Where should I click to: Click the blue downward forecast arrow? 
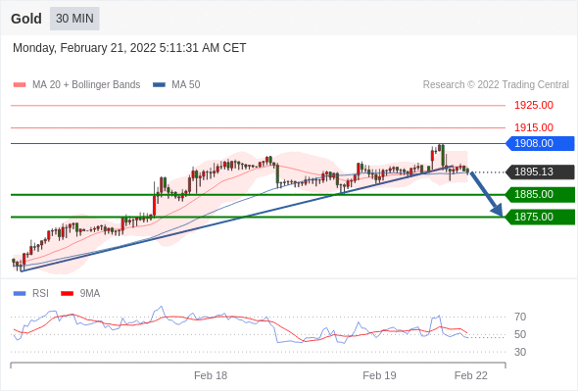[486, 194]
